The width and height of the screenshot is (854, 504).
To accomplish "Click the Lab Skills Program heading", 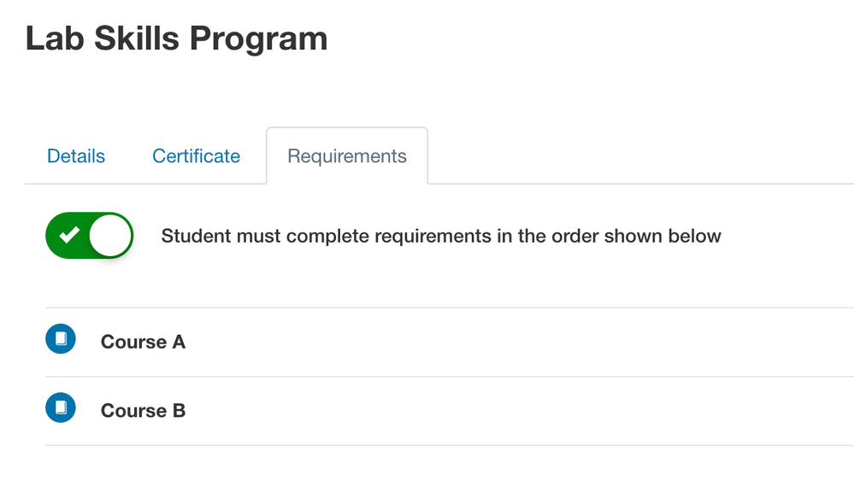I will pos(176,38).
